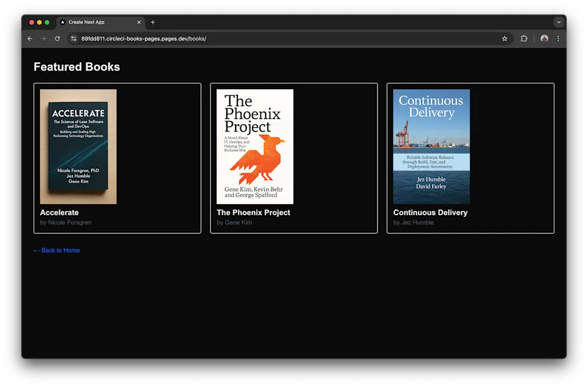
Task: Go back using the browser back arrow
Action: (30, 39)
